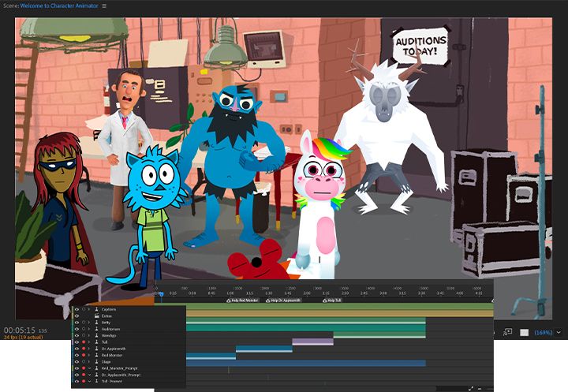Click the Wendigo track puppet icon
Image resolution: width=568 pixels, height=392 pixels.
[x=95, y=335]
